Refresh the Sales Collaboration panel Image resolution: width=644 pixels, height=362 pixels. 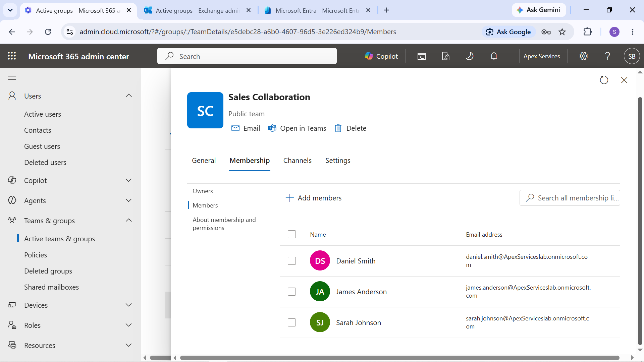(604, 80)
